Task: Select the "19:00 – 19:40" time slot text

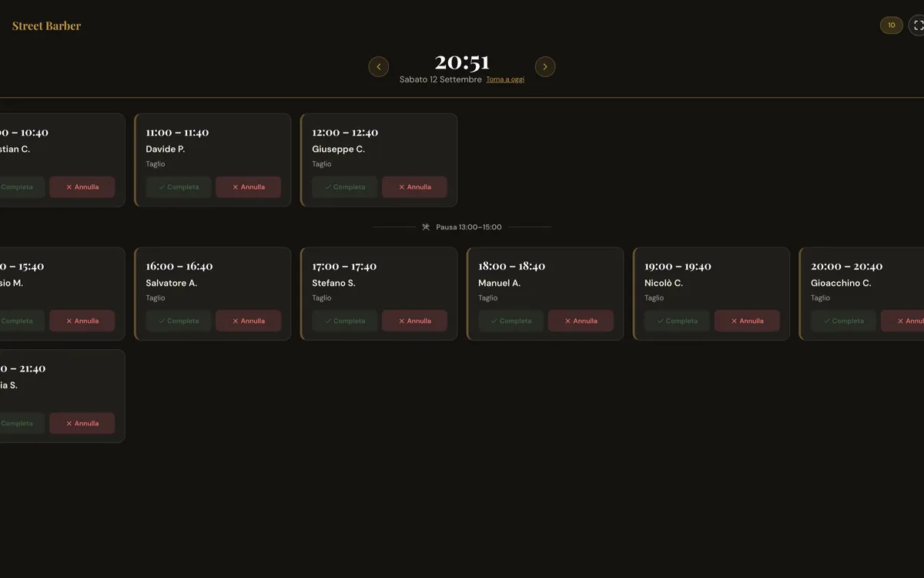Action: pyautogui.click(x=678, y=267)
